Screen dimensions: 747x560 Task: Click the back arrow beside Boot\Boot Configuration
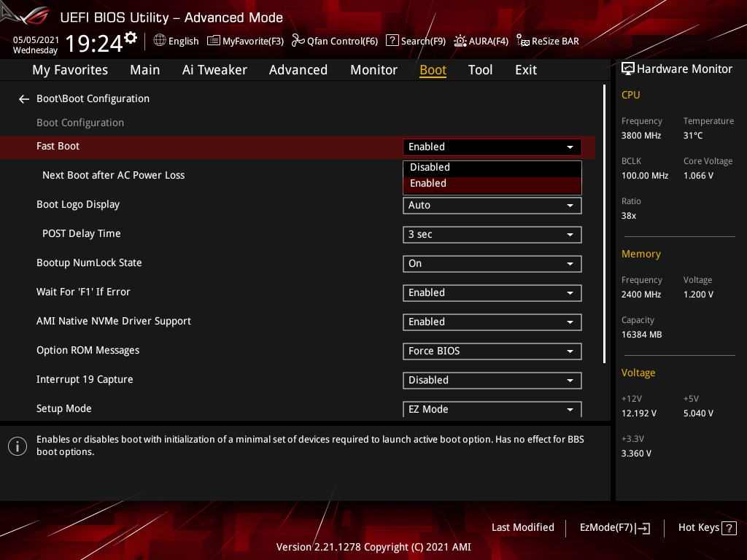[x=24, y=99]
